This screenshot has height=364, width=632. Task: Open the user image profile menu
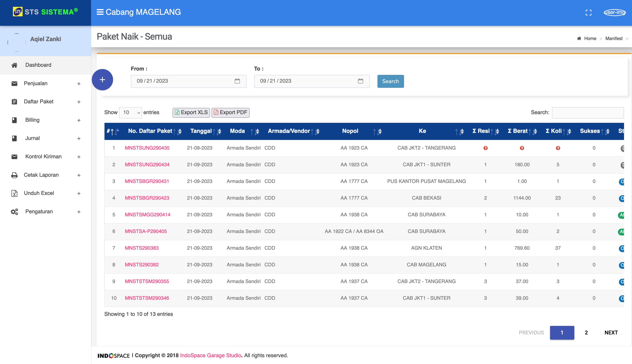615,12
